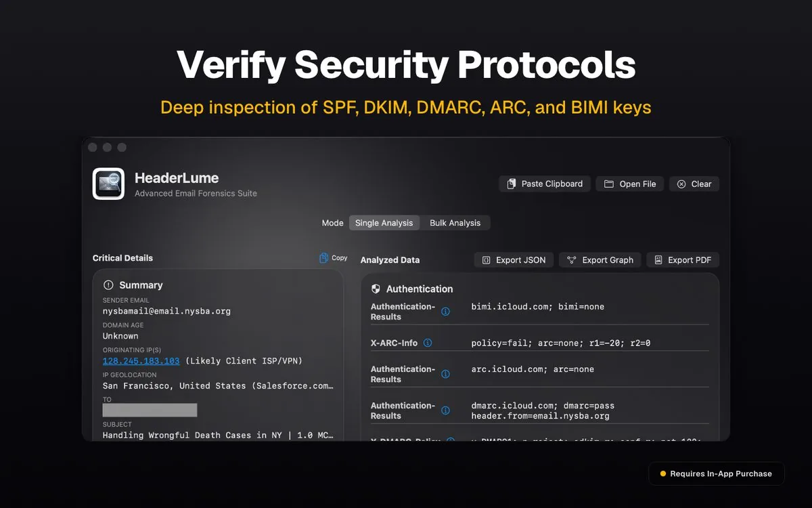
Task: Click info icon next to bimi Authentication-Results
Action: click(445, 312)
